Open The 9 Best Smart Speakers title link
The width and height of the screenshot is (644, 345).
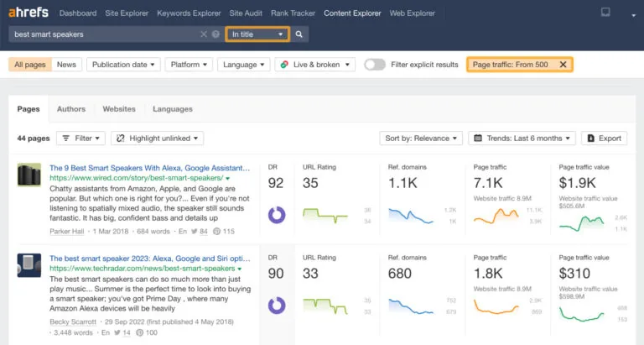pos(149,168)
